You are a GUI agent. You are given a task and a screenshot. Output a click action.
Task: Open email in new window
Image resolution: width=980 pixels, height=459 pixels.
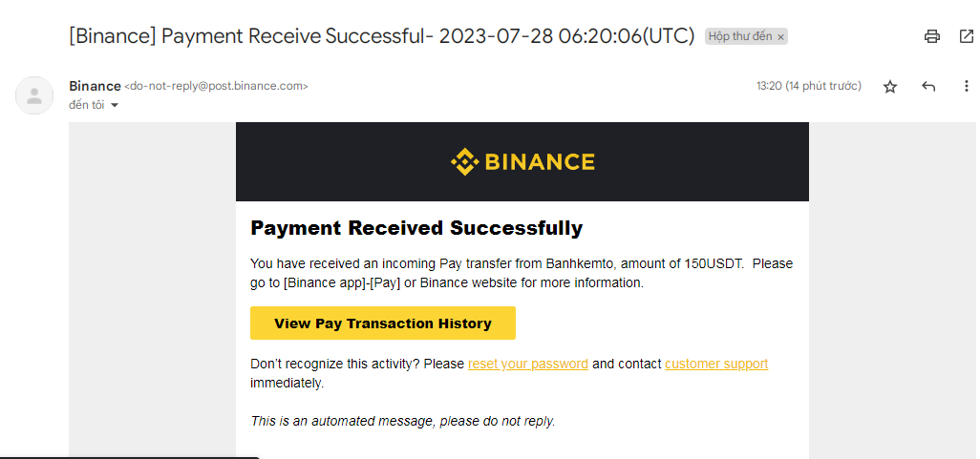point(966,37)
